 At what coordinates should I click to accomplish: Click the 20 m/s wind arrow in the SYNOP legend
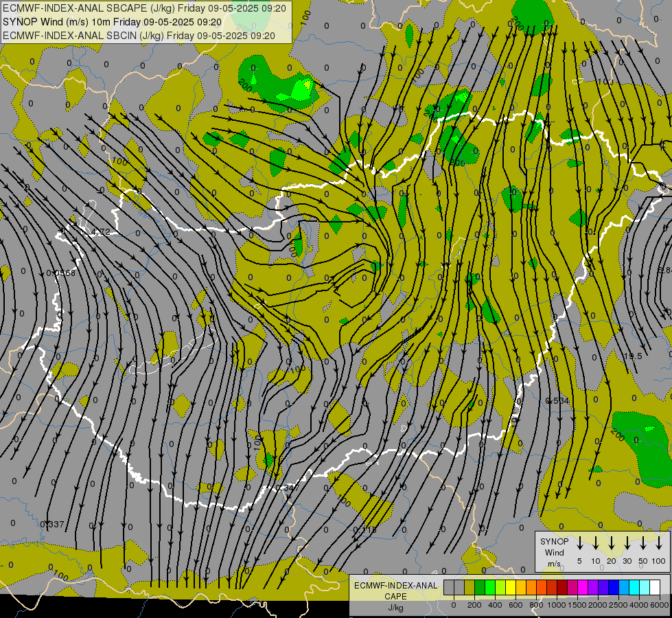coord(611,543)
